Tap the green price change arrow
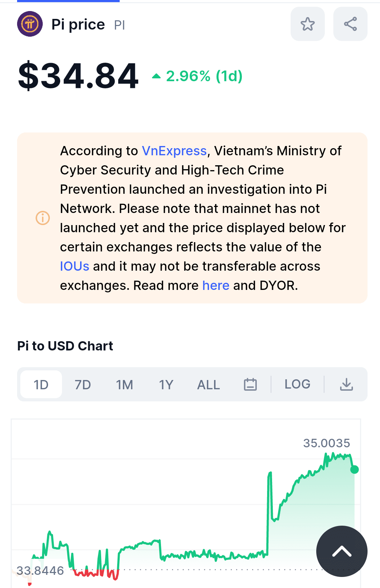The height and width of the screenshot is (588, 380). (156, 76)
